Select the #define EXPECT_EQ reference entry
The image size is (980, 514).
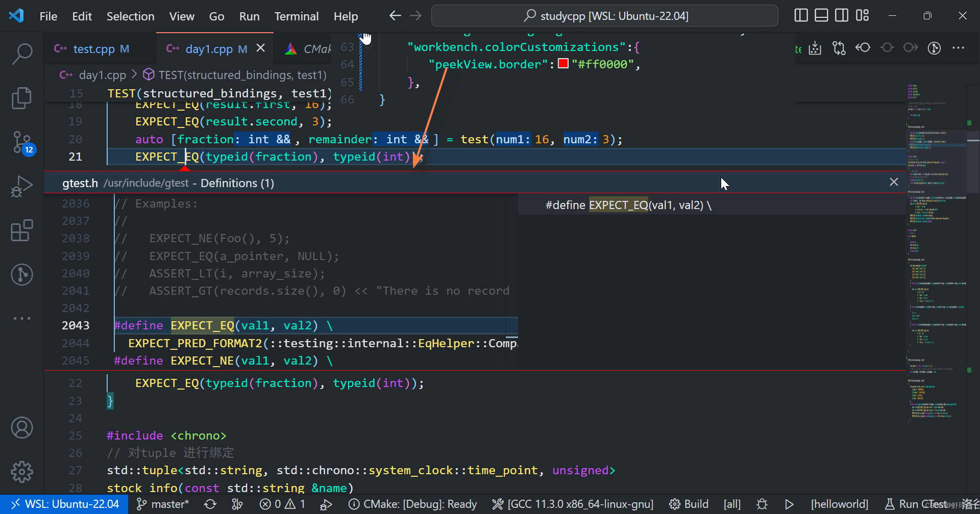tap(712, 205)
